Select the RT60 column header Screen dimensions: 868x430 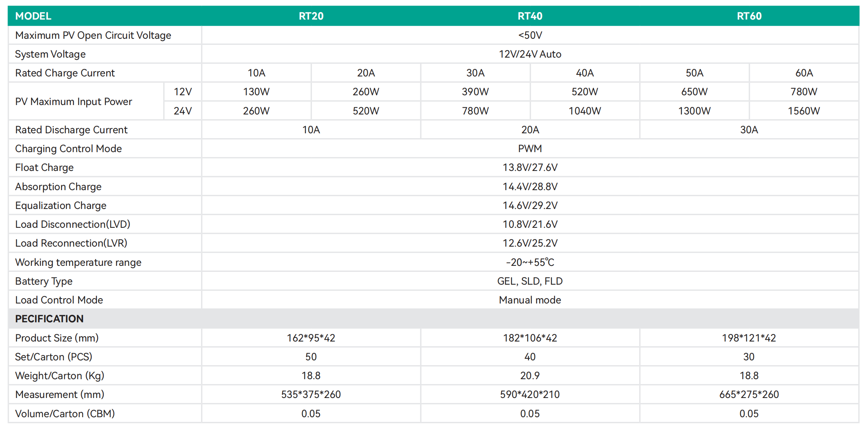coord(749,16)
